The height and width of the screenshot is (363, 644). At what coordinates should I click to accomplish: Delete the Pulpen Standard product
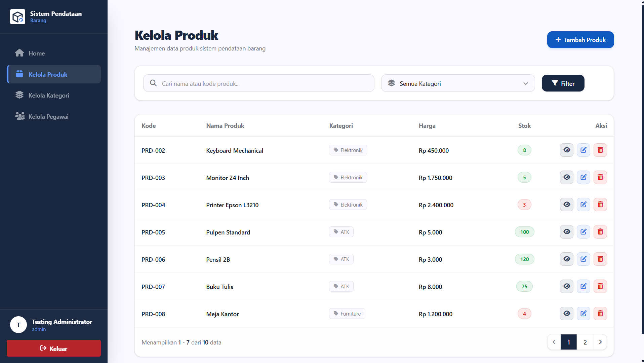point(600,232)
